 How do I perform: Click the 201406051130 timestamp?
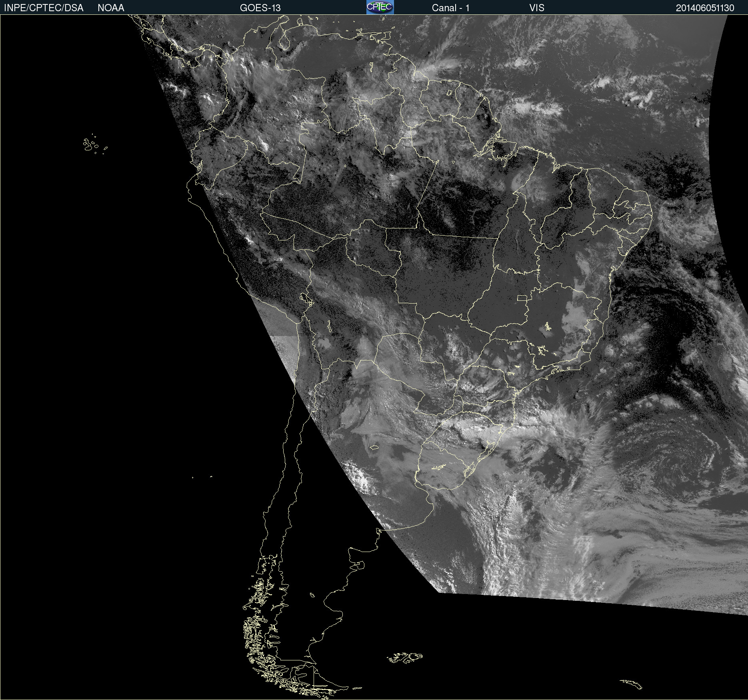tap(705, 8)
